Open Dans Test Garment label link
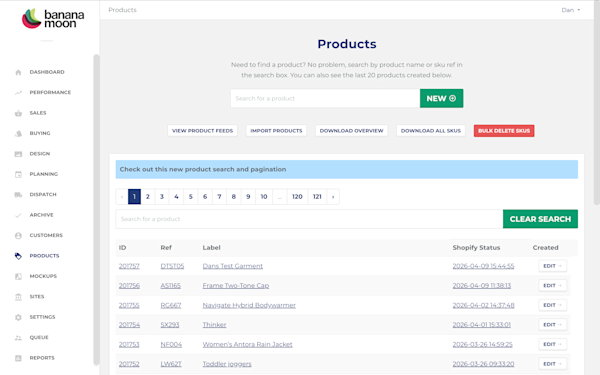This screenshot has width=600, height=375. [233, 266]
